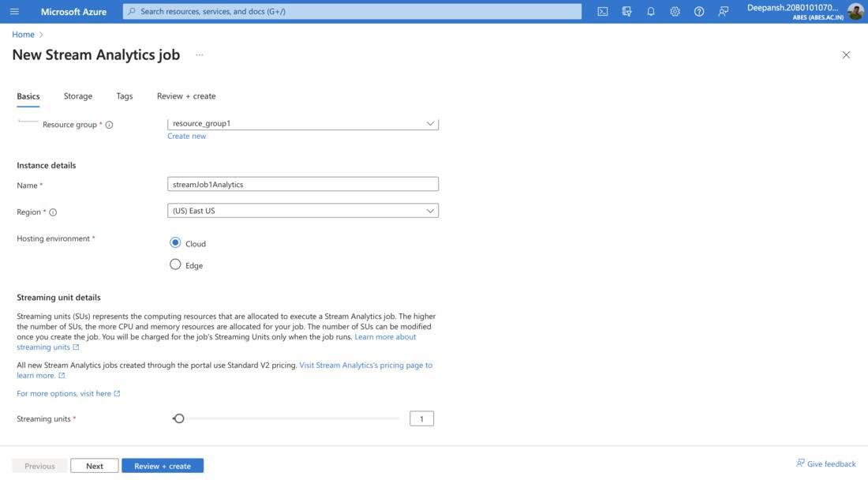Click the Streaming units slider handle
This screenshot has width=868, height=480.
click(x=179, y=418)
